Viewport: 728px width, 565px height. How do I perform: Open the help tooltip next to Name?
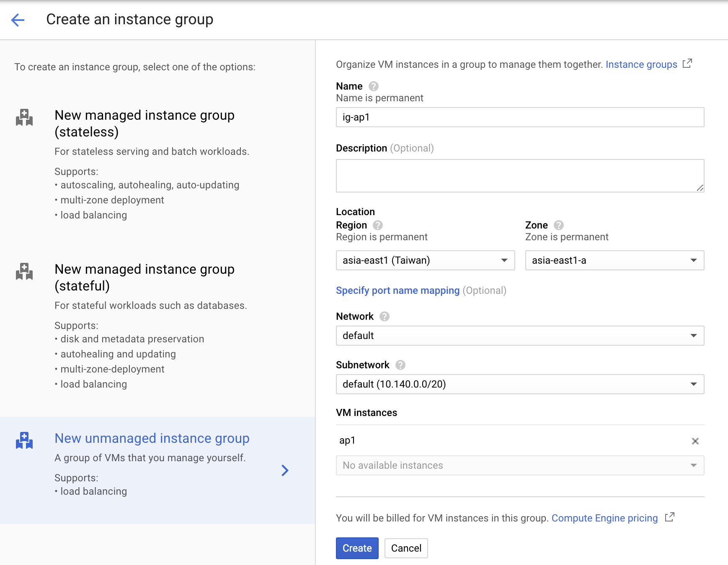373,86
